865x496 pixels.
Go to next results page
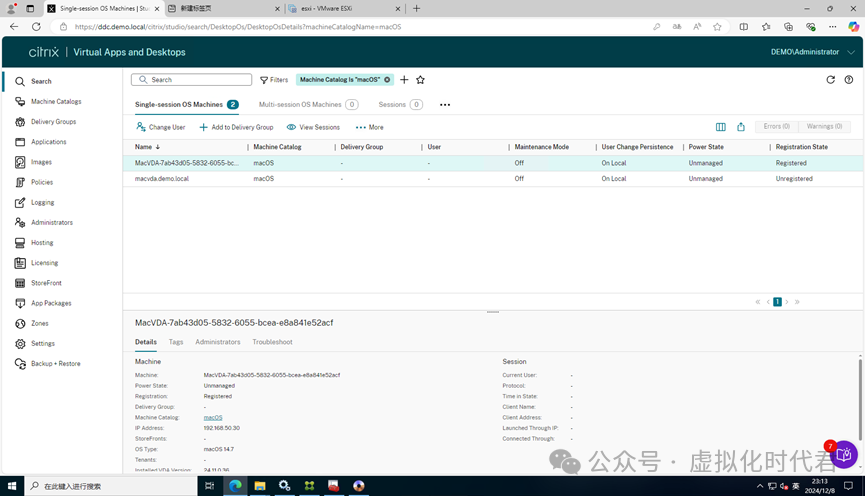click(787, 302)
